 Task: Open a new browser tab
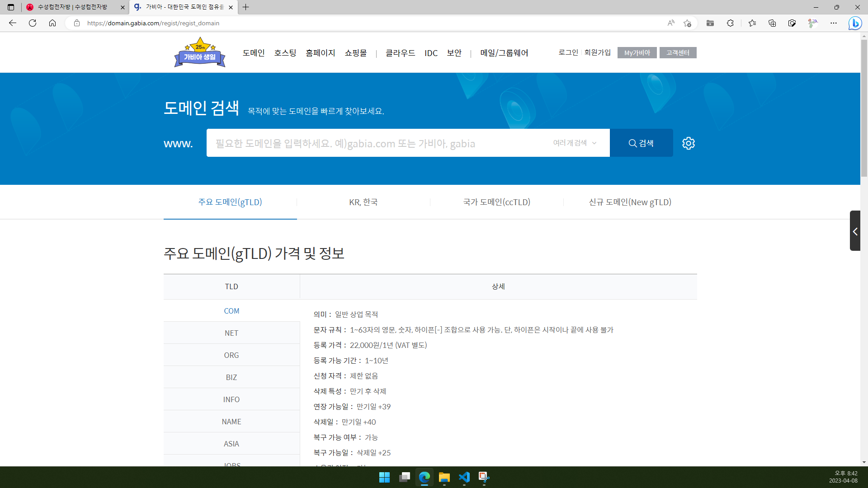tap(246, 7)
